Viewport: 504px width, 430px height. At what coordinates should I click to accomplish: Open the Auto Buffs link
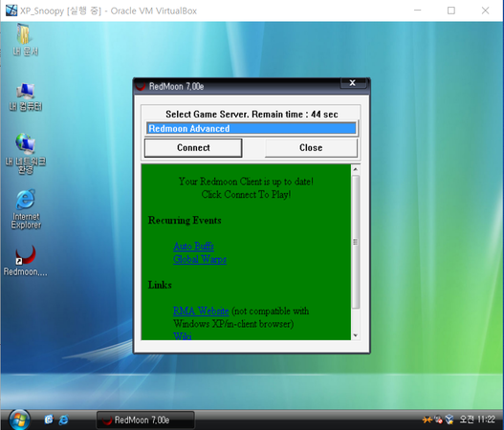click(x=193, y=247)
